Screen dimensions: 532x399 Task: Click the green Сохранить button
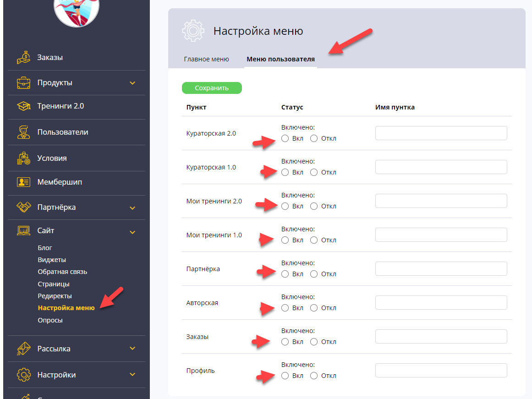pos(212,88)
